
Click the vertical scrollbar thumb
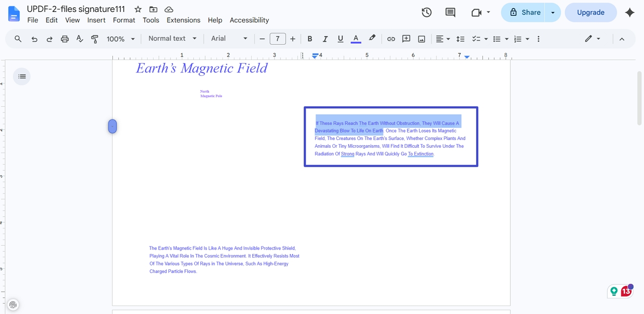640,98
